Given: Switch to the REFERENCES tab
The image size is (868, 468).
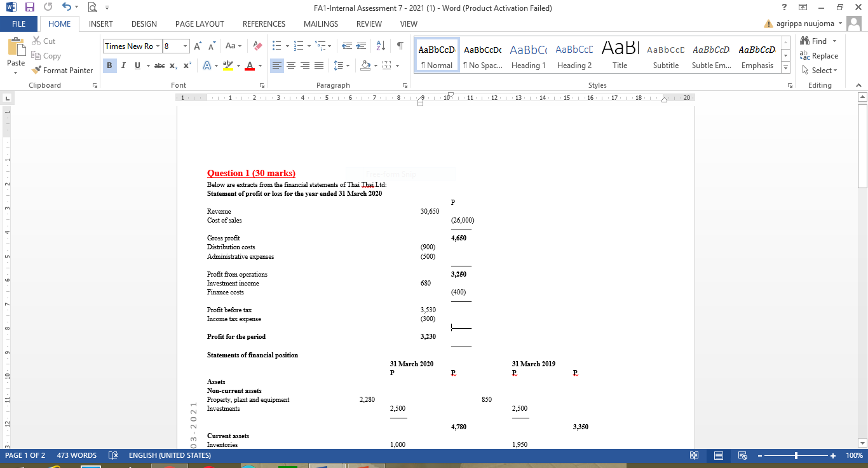Looking at the screenshot, I should point(264,24).
